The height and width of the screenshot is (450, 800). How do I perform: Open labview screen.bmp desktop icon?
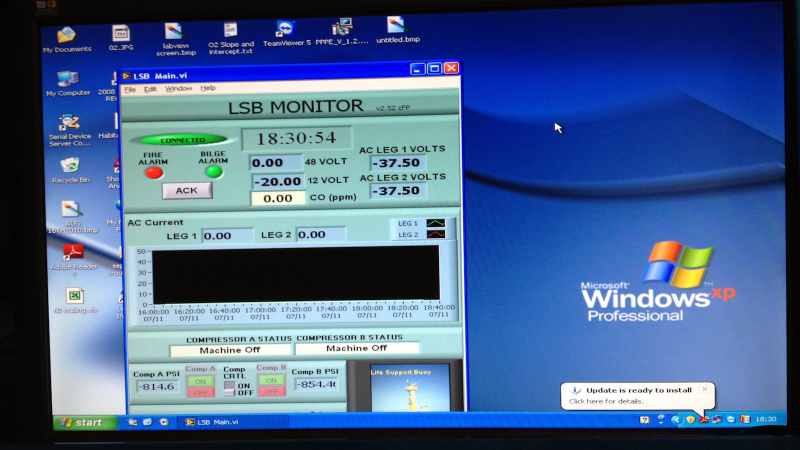(x=176, y=39)
